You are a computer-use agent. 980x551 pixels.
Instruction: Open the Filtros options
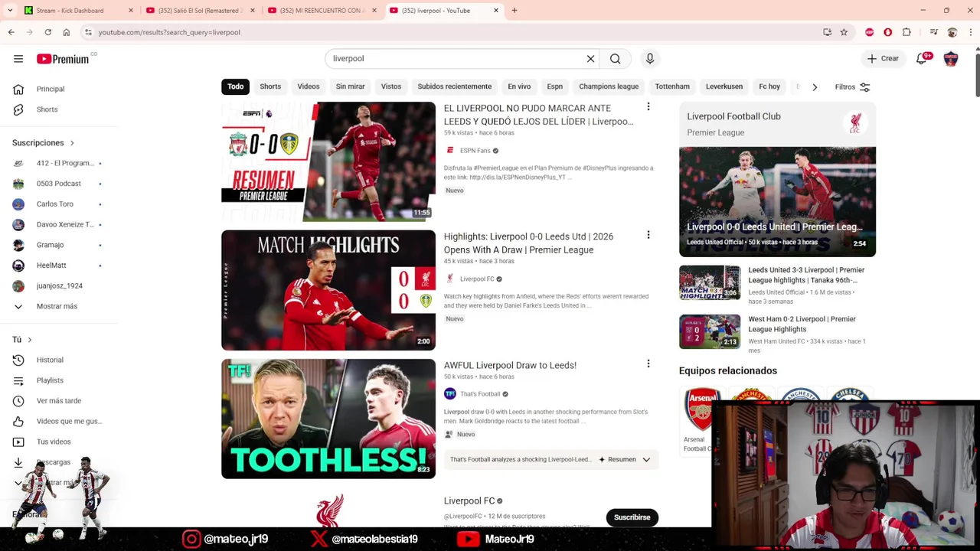[852, 87]
